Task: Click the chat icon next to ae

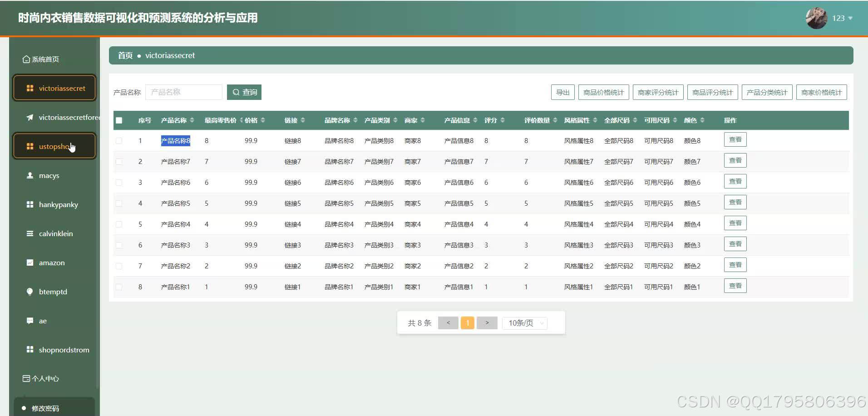Action: tap(30, 321)
